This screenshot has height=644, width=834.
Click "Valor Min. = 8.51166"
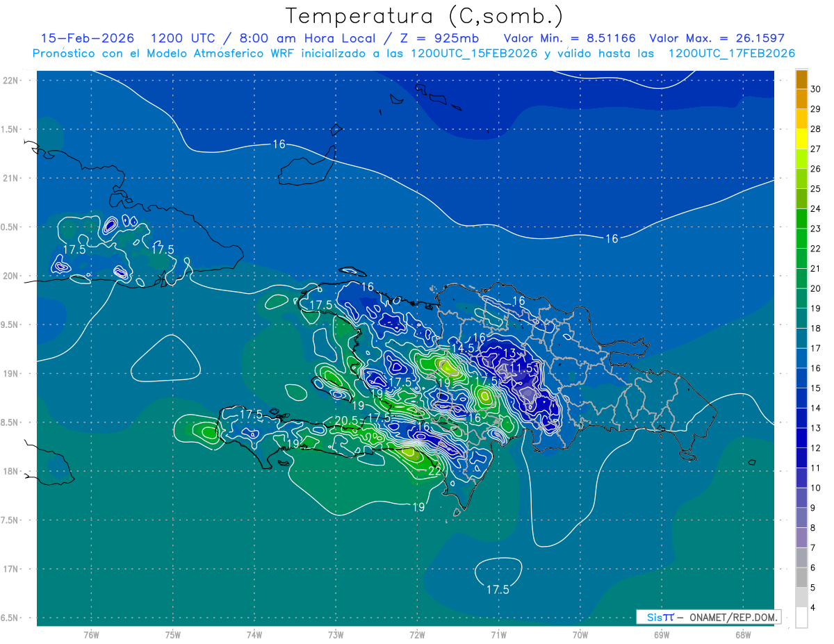(x=569, y=38)
